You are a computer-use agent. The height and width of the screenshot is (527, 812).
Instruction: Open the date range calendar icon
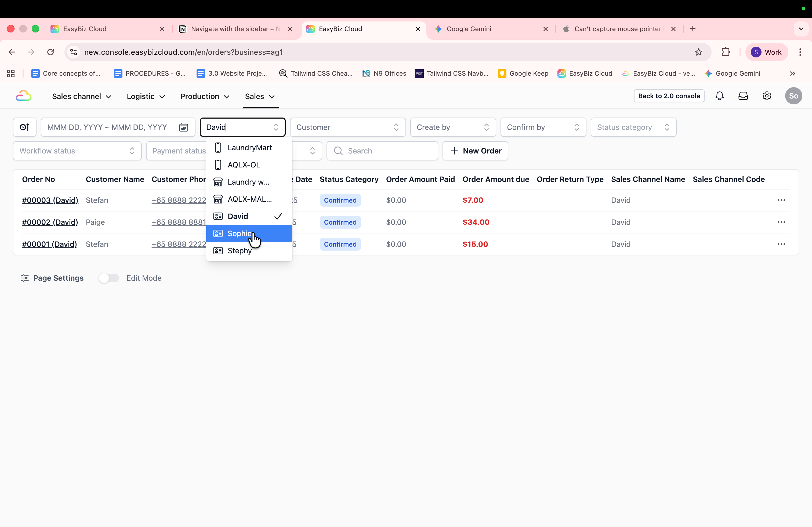(x=184, y=127)
